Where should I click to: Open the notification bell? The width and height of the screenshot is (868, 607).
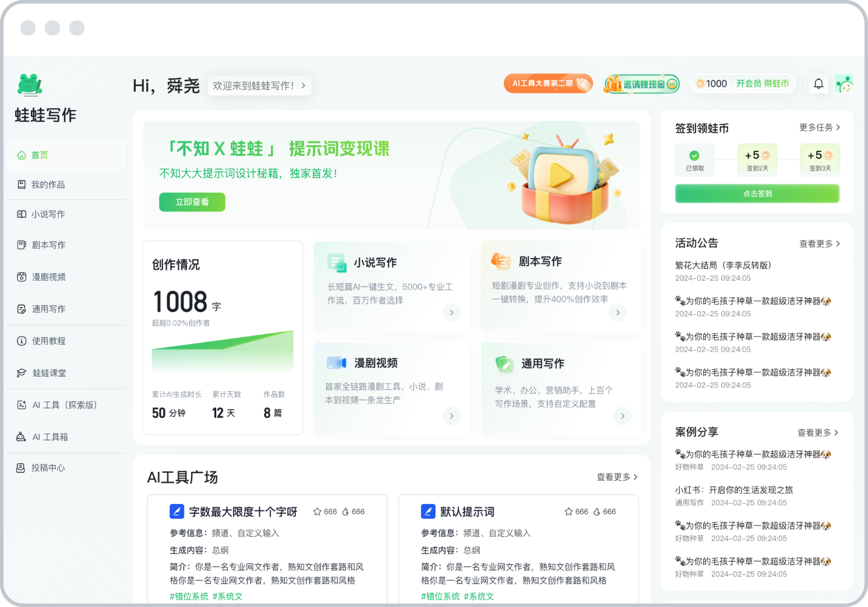[x=818, y=83]
